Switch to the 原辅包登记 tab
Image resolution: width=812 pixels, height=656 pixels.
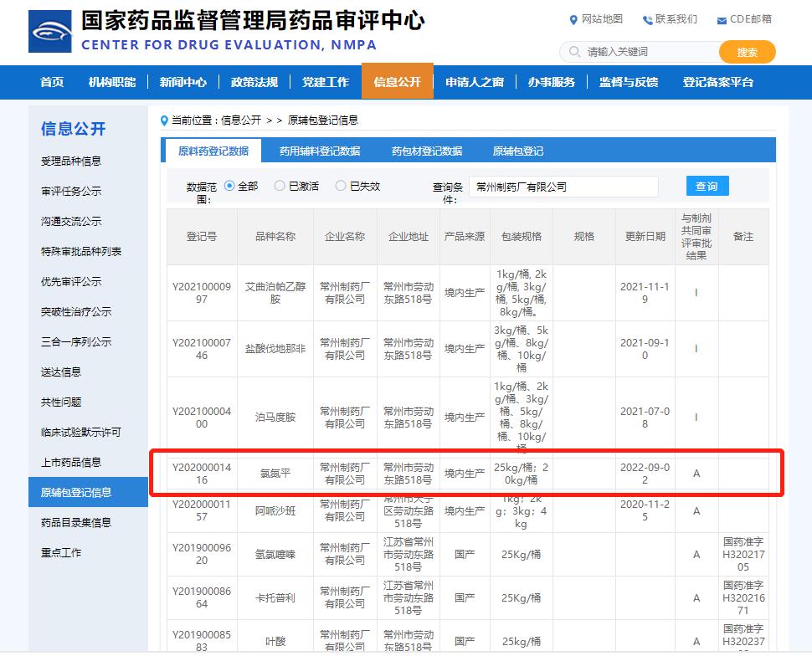[x=518, y=151]
